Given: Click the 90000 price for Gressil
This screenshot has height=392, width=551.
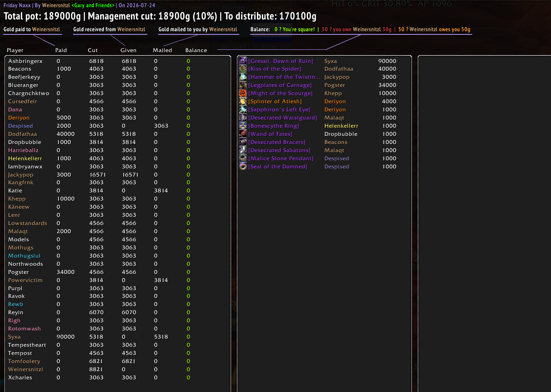Looking at the screenshot, I should pos(387,61).
